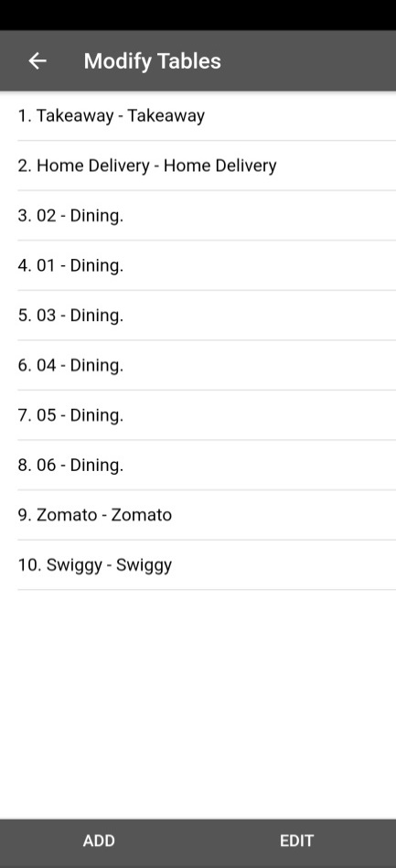Select the Takeaway table entry
Screen dimensions: 396x868
click(x=198, y=115)
